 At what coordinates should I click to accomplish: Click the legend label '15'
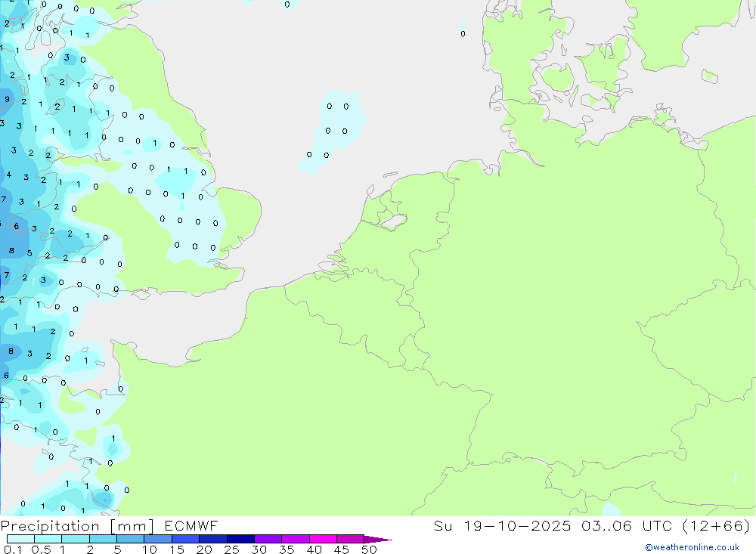pyautogui.click(x=177, y=549)
